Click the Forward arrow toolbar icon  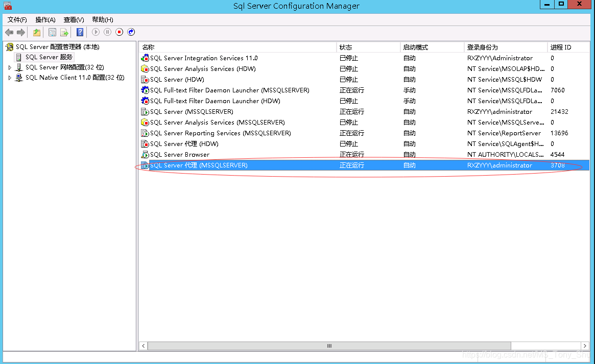coord(21,32)
